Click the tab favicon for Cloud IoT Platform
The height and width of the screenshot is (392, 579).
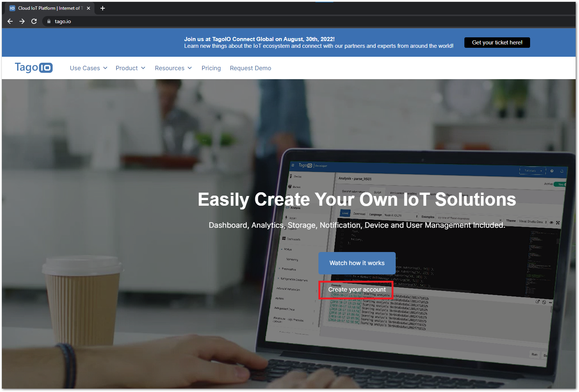(12, 8)
